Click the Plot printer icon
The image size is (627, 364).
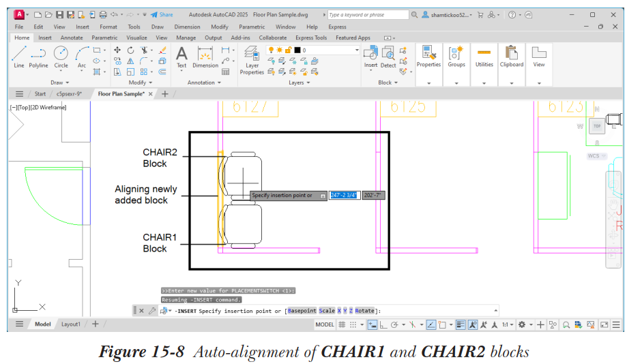tap(103, 15)
